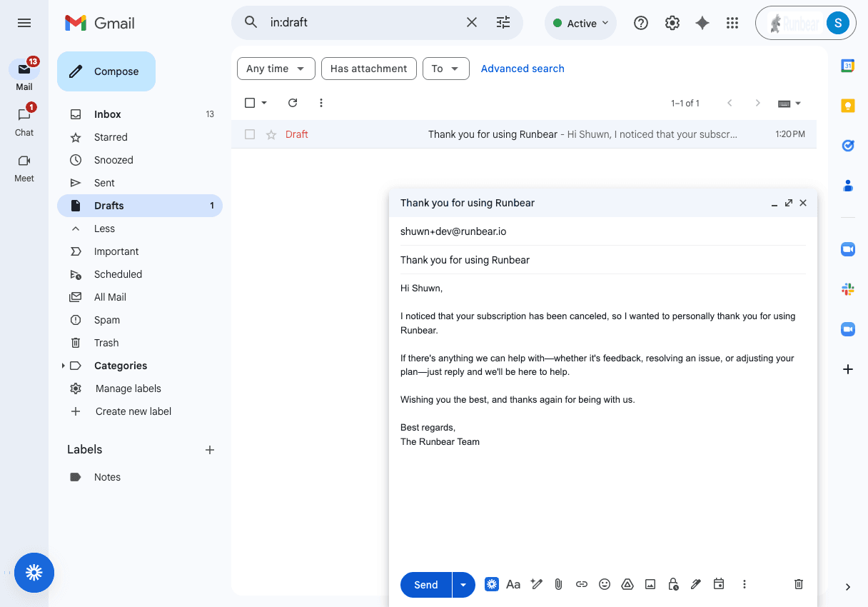Open the send options dropdown arrow
The height and width of the screenshot is (607, 868).
463,585
